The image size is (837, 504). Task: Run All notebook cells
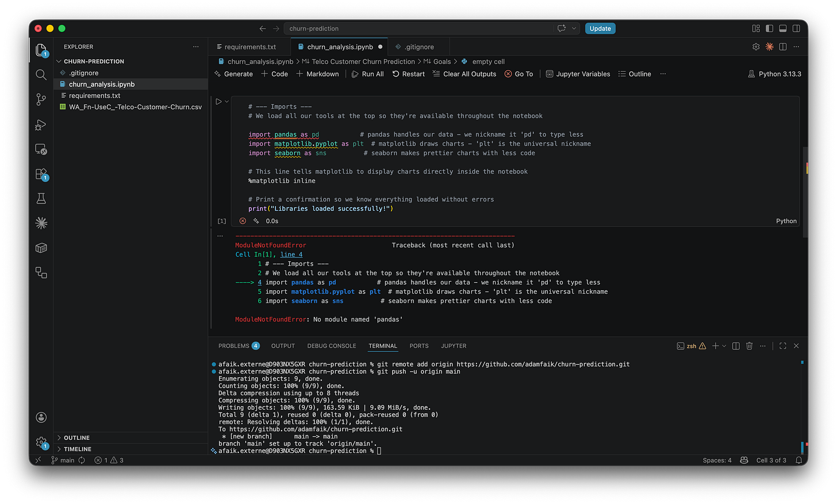point(367,74)
